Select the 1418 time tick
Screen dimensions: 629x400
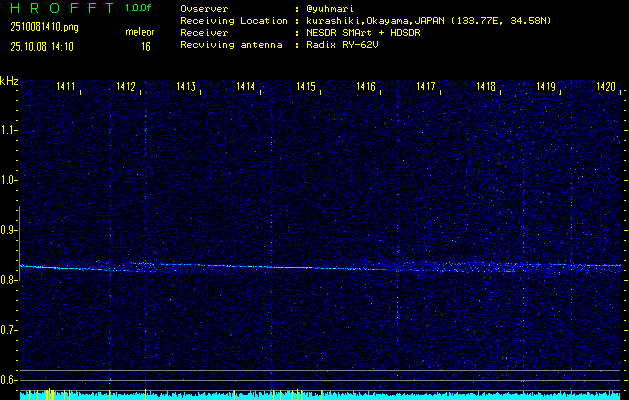(x=486, y=88)
